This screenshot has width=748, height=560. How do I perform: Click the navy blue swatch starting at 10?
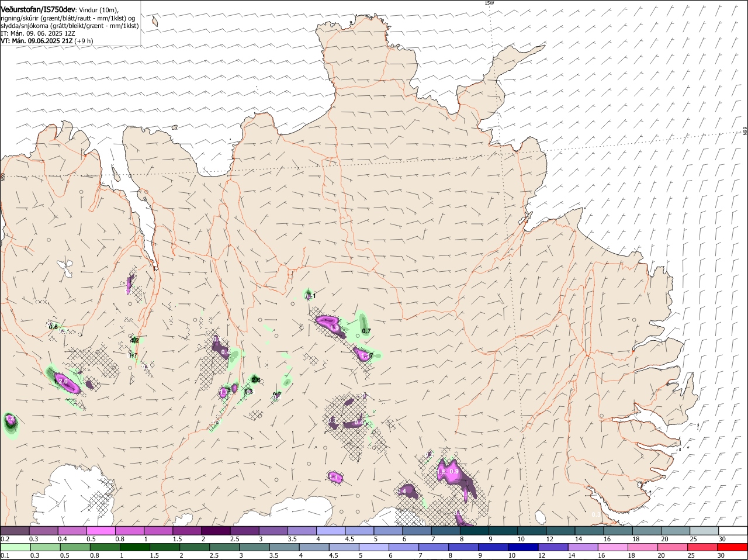point(523,547)
